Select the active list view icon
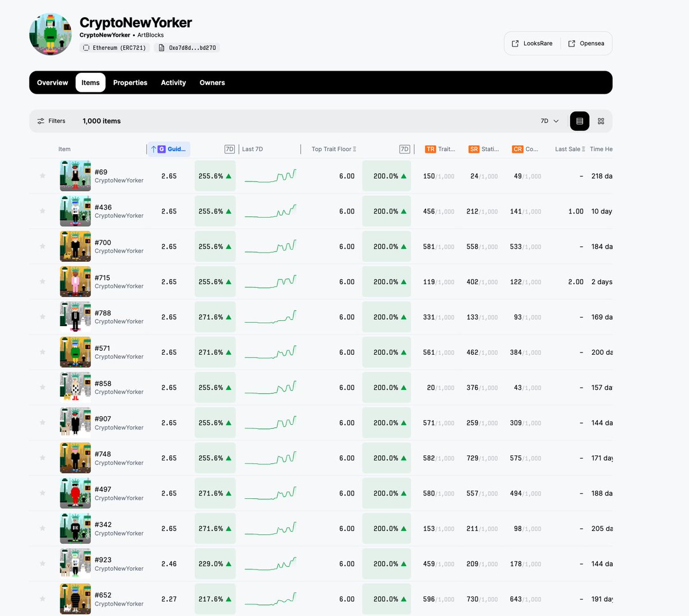Screen dimensions: 689x616 (579, 121)
